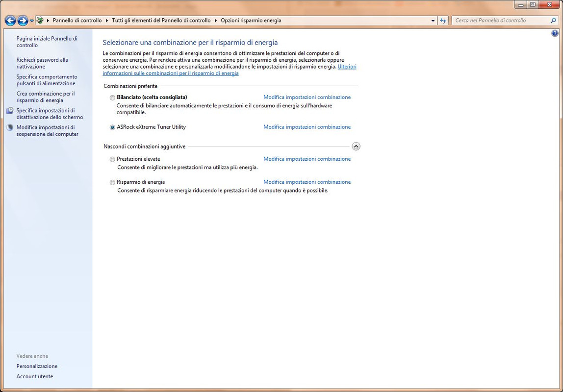Screen dimensions: 563x392
Task: Expand arrow before Opzioni risparmio energia breadcrumb
Action: click(216, 21)
